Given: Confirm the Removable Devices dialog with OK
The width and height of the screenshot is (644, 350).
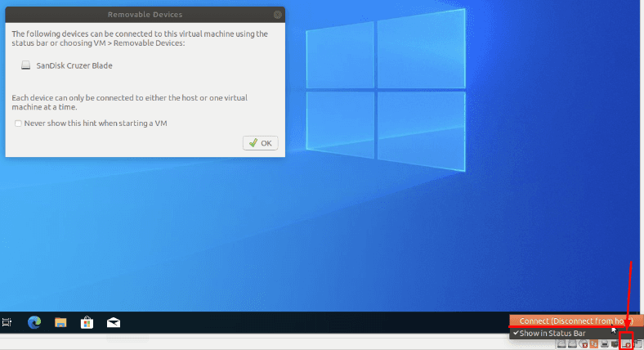Looking at the screenshot, I should pyautogui.click(x=261, y=143).
